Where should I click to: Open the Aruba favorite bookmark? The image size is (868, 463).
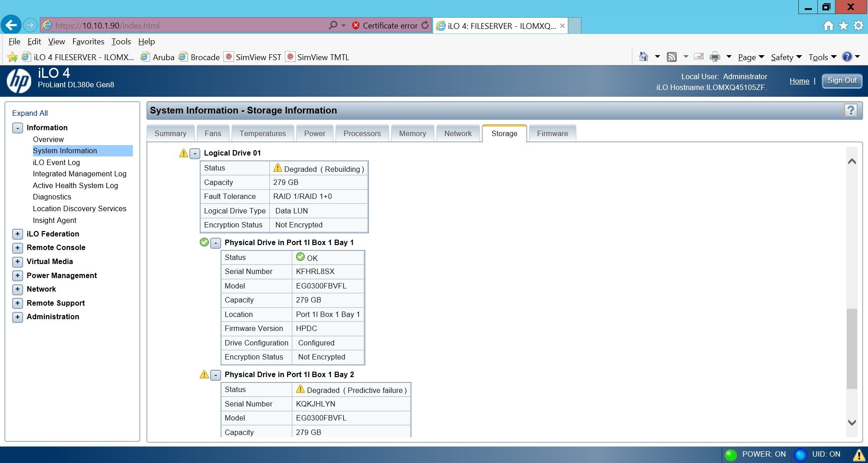point(157,57)
